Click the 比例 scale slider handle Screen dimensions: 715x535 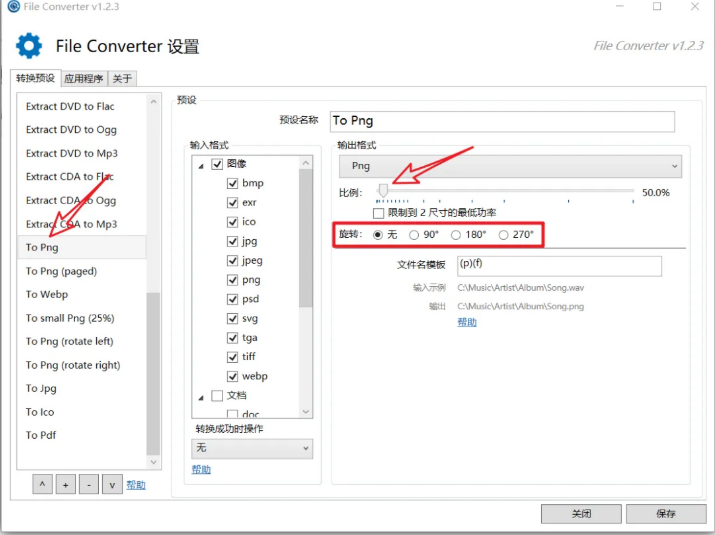click(x=383, y=190)
